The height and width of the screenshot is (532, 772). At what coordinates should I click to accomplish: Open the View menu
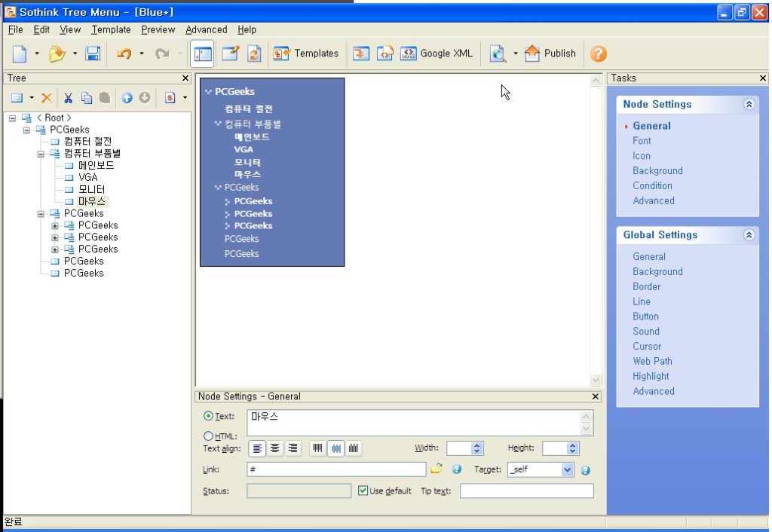coord(70,29)
